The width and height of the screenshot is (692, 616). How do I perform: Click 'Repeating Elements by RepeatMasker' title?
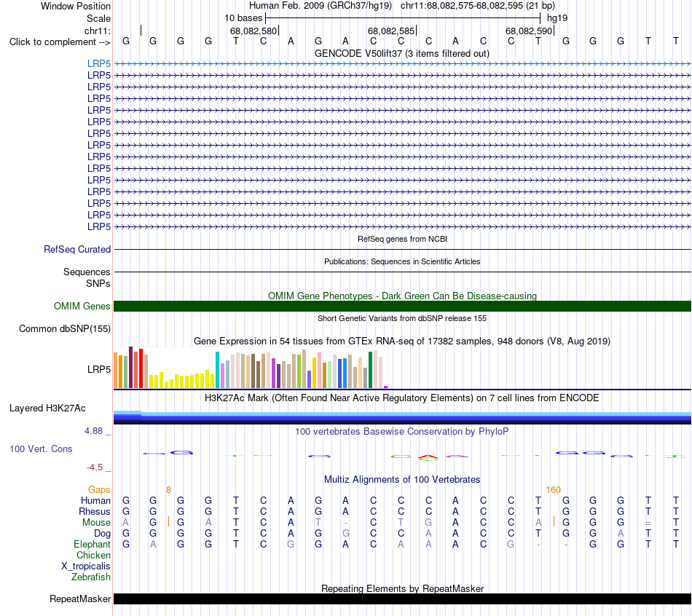click(x=402, y=588)
